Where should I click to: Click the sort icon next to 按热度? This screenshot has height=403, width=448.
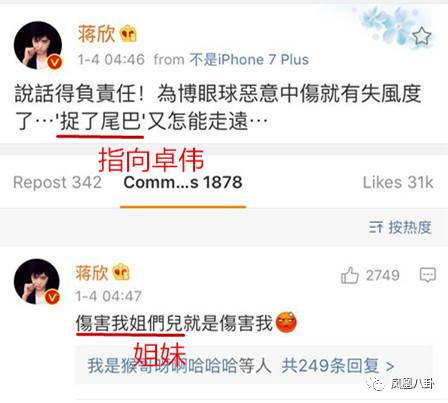point(376,228)
